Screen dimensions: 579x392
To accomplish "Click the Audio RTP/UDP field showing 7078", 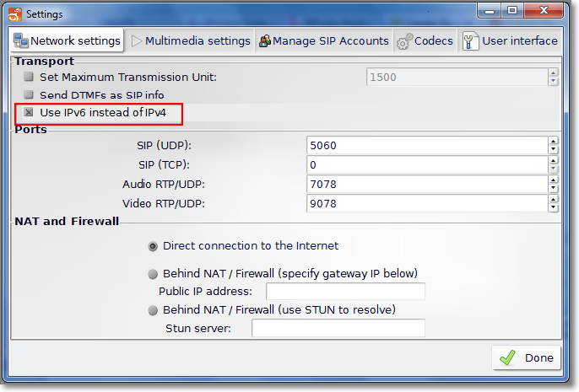I will [427, 184].
